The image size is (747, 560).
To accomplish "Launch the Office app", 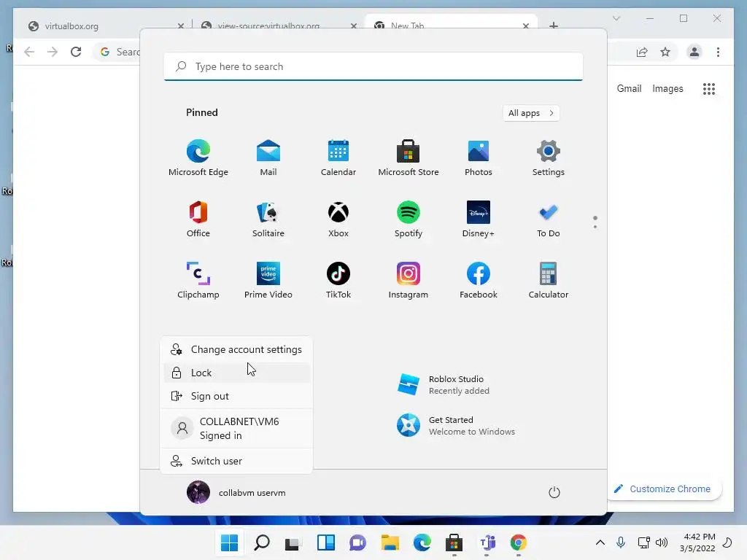I will point(198,219).
